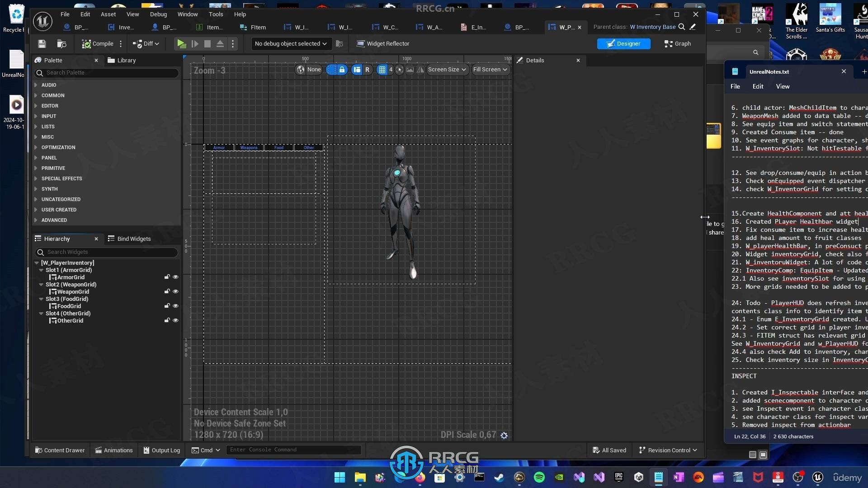The width and height of the screenshot is (868, 488).
Task: Toggle layout flow panel icon
Action: coord(357,70)
